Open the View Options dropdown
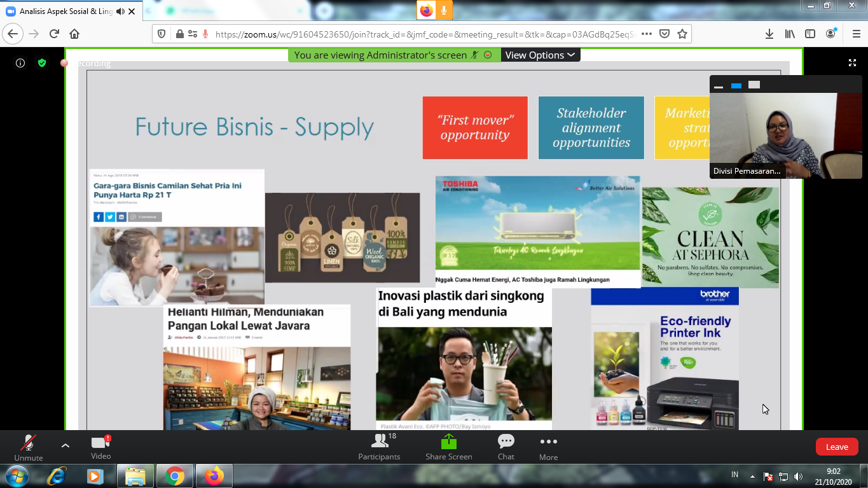868x488 pixels. click(x=540, y=55)
